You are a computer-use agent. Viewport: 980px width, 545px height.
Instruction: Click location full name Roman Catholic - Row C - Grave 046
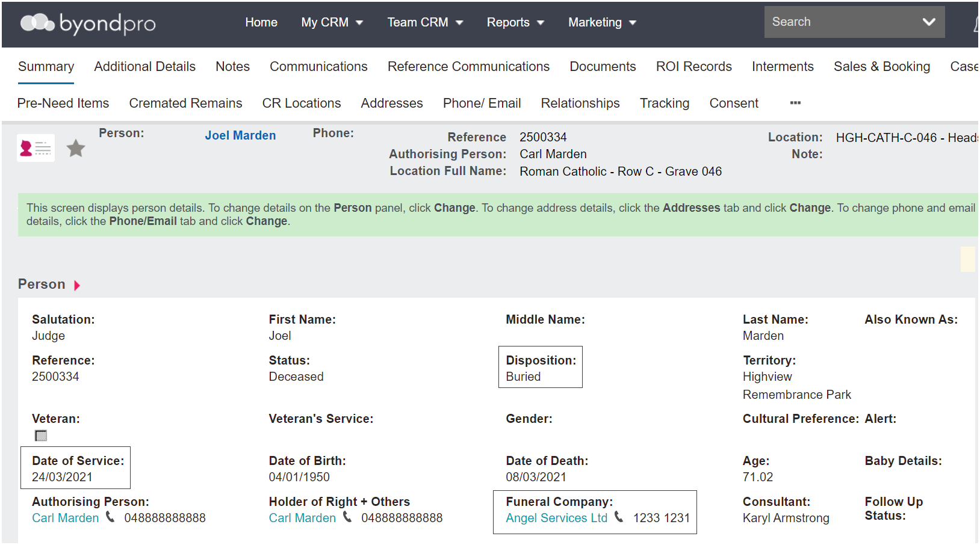(621, 171)
